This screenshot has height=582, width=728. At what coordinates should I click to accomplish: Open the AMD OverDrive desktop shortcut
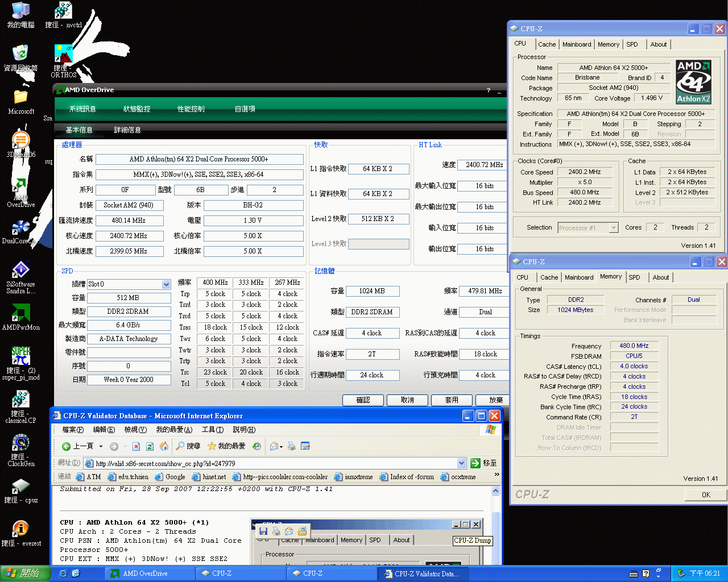click(20, 193)
